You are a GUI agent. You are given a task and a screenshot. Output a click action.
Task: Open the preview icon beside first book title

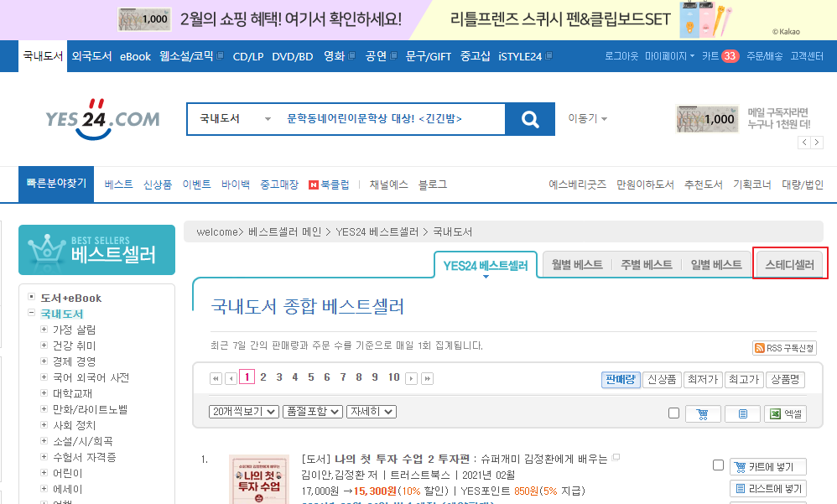coord(616,457)
